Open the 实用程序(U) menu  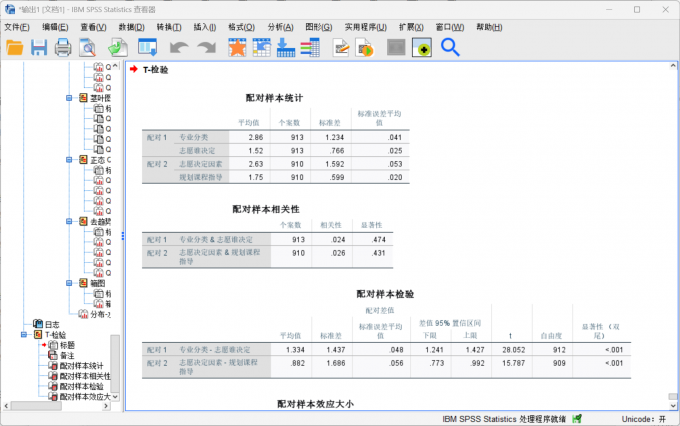coord(366,27)
